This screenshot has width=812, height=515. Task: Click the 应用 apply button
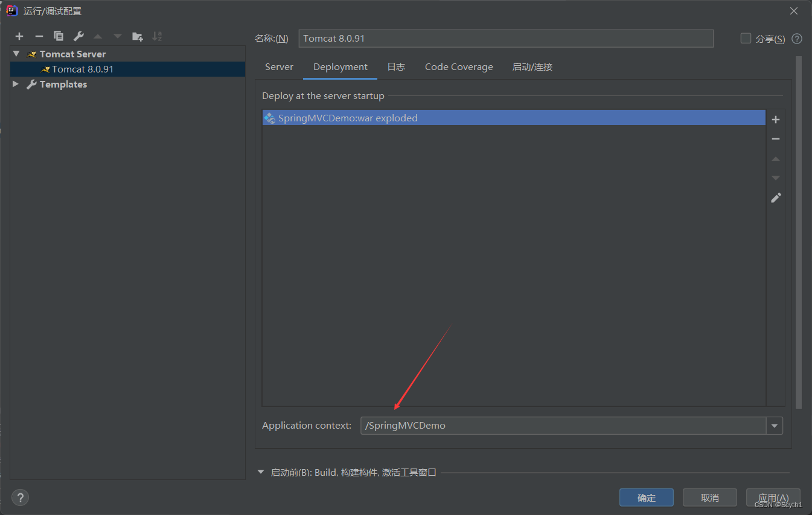tap(773, 497)
